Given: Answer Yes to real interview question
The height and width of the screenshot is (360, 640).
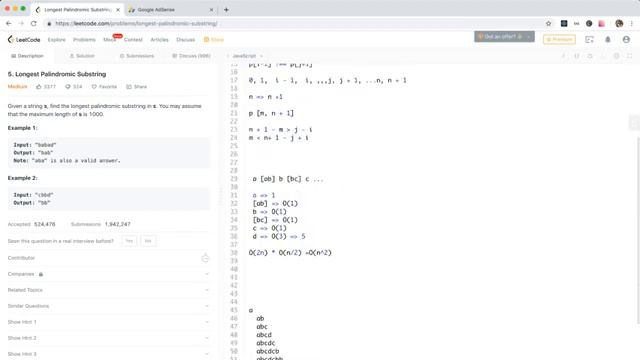Looking at the screenshot, I should tap(129, 241).
